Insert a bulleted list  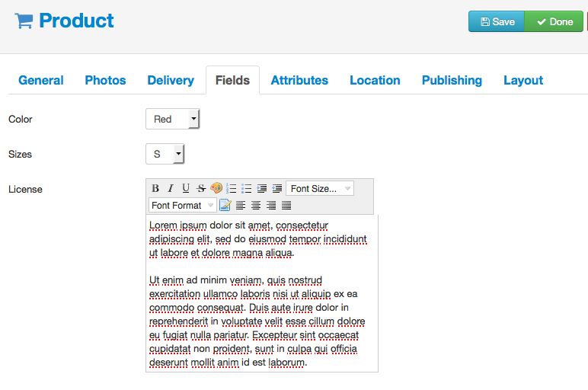point(246,188)
